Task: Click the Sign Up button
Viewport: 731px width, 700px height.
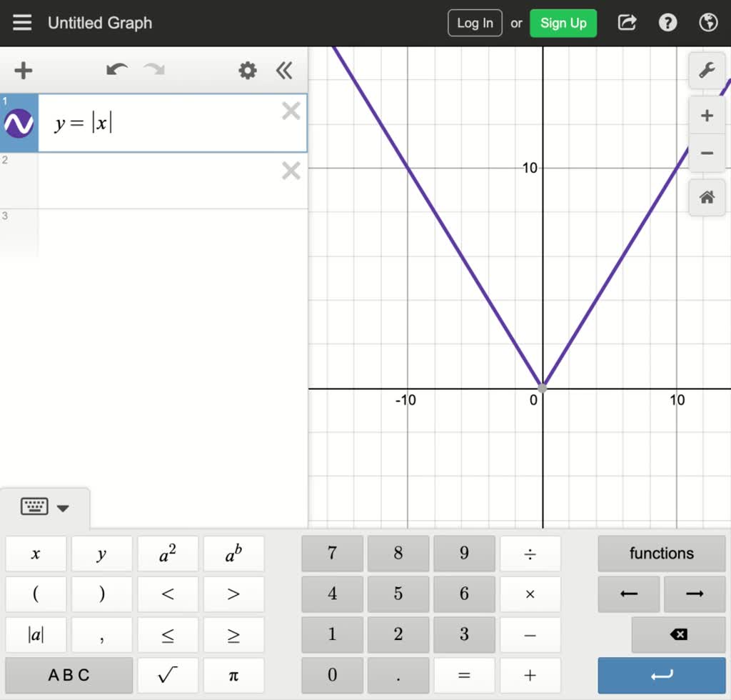Action: (x=563, y=22)
